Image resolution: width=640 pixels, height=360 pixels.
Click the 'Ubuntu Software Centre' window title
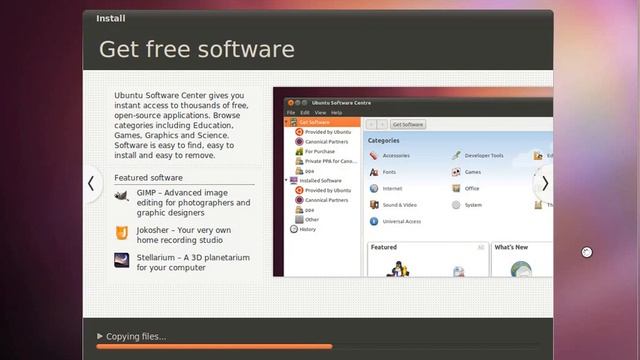[x=341, y=103]
